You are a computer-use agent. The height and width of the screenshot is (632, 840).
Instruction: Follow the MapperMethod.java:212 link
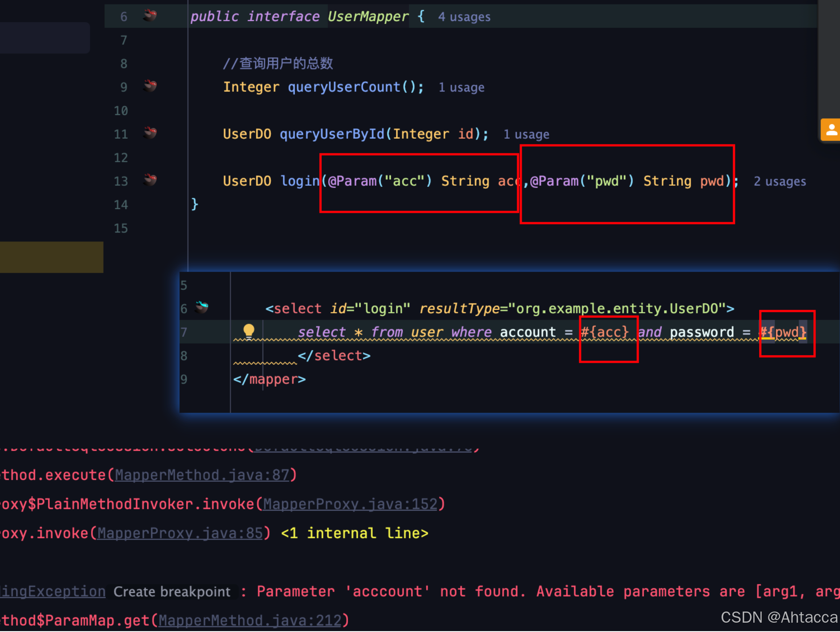[x=250, y=620]
